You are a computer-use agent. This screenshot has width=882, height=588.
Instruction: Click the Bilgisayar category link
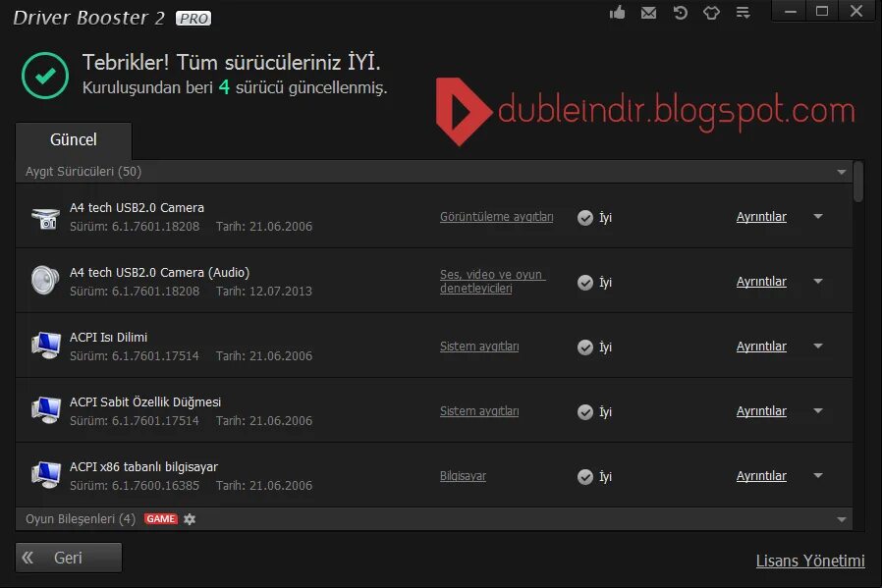click(x=463, y=476)
